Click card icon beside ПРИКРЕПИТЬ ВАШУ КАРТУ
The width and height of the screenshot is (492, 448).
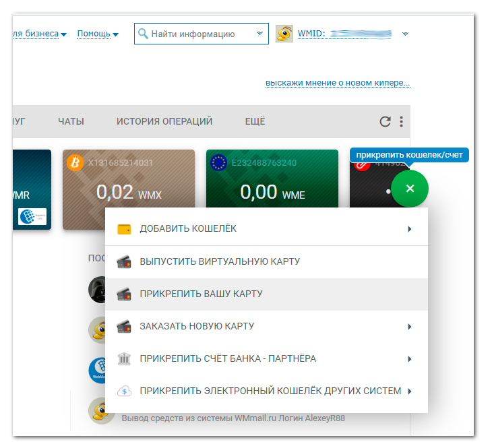[124, 294]
